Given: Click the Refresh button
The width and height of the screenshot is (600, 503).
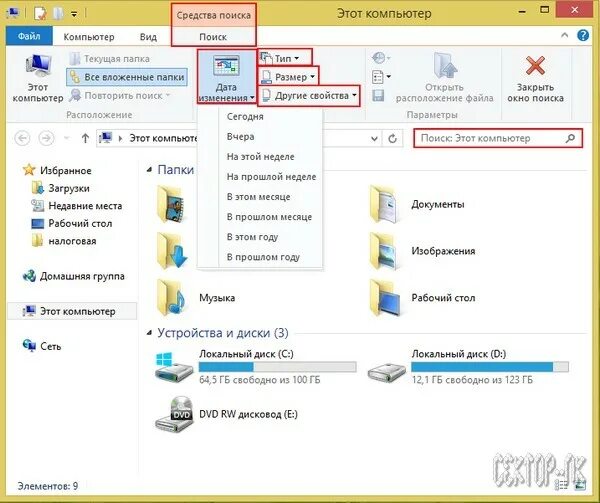Looking at the screenshot, I should (392, 138).
